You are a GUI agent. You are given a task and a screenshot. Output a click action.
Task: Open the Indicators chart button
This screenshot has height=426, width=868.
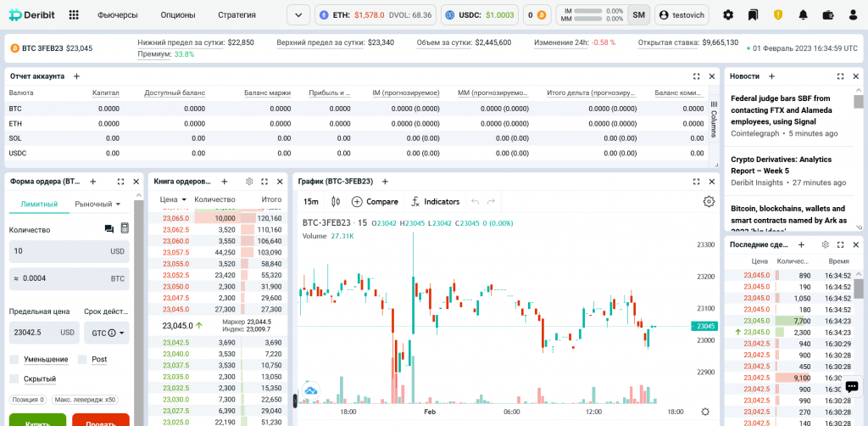435,201
